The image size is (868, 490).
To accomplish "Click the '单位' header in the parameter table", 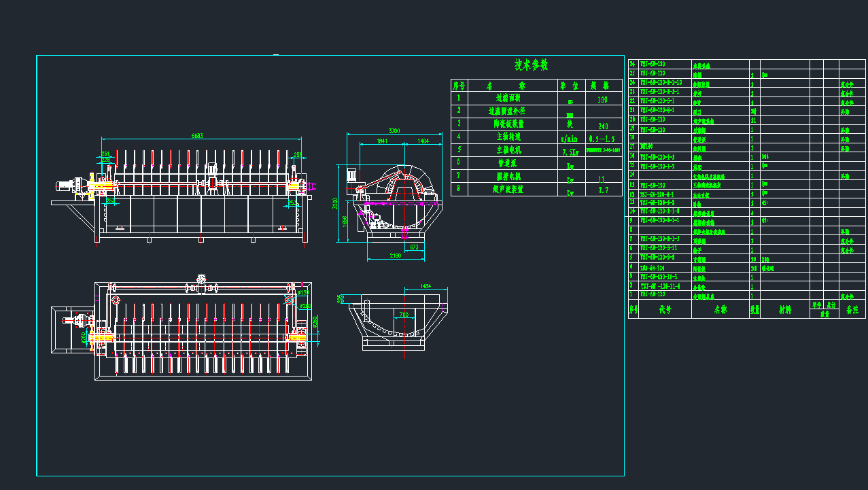I will click(x=569, y=86).
